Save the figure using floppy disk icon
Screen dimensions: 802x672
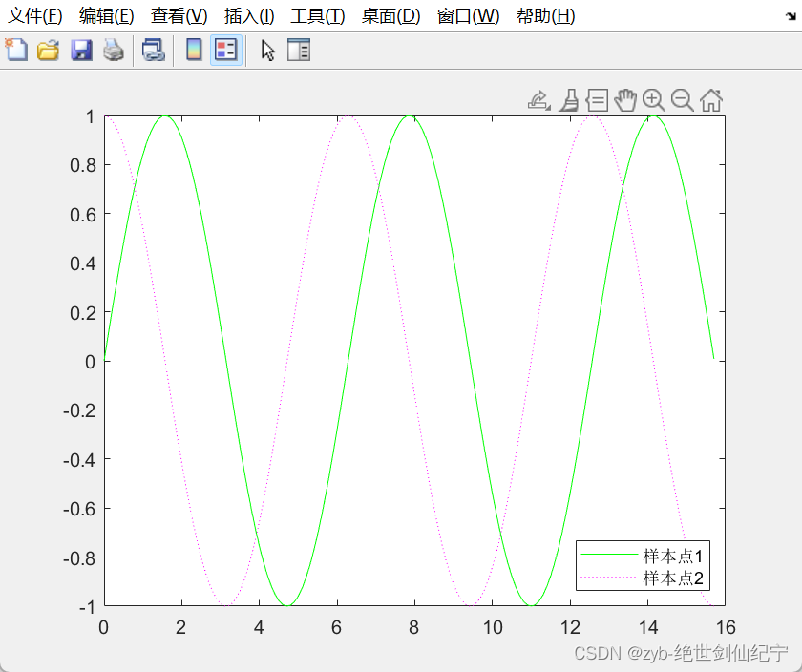[81, 51]
